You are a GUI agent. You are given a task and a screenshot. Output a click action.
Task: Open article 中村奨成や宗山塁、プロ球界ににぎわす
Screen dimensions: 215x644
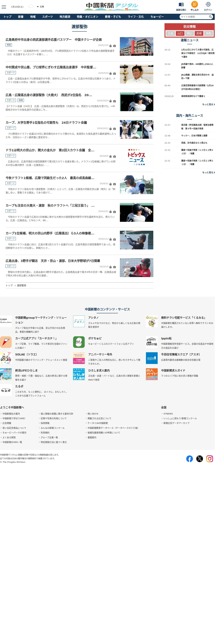click(x=51, y=67)
